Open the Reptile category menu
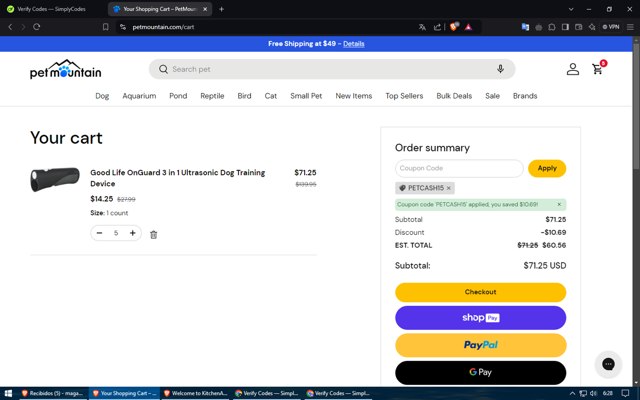The width and height of the screenshot is (640, 400). [x=212, y=96]
